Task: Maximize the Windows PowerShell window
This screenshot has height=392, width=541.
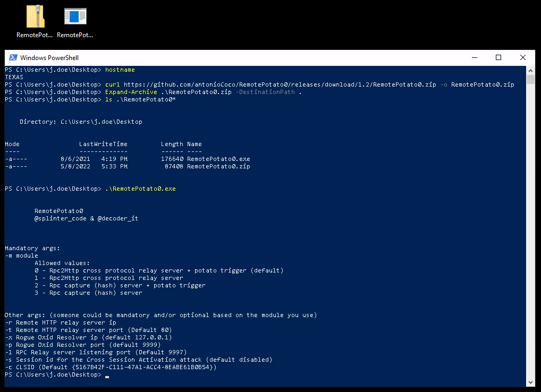Action: (x=498, y=58)
